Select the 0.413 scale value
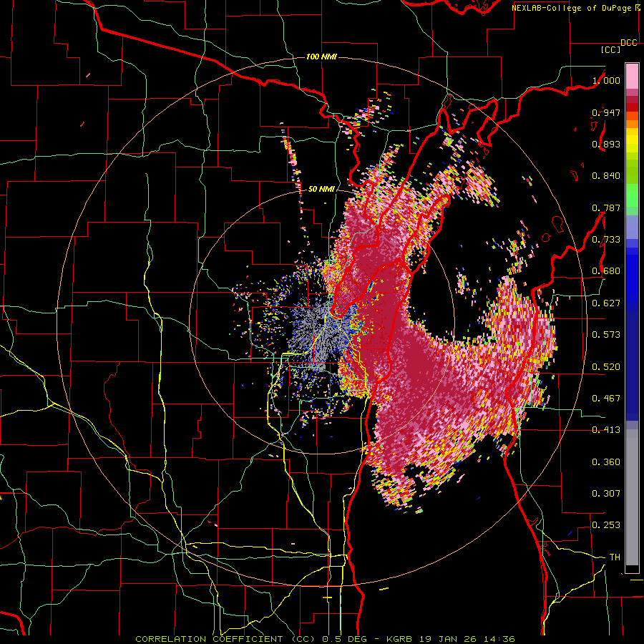 click(606, 430)
